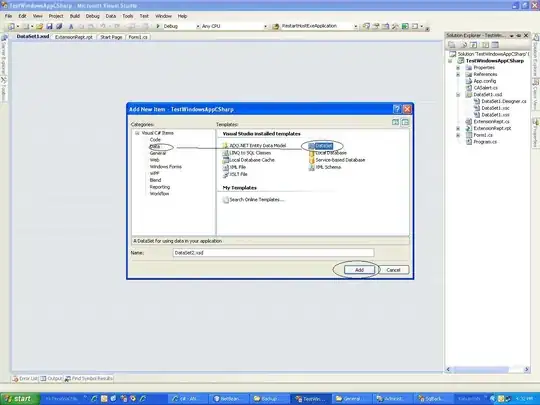Click the Solution Explorer horizontal scrollbar
The height and width of the screenshot is (405, 540).
(x=487, y=369)
